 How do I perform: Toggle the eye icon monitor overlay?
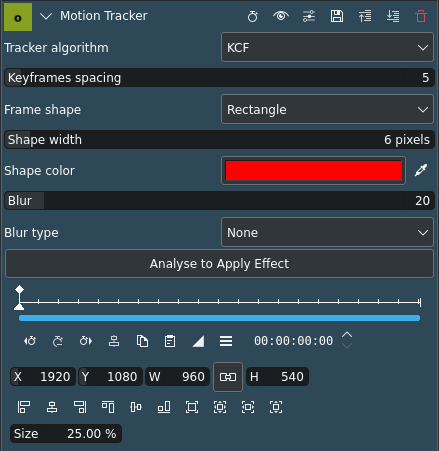[281, 16]
